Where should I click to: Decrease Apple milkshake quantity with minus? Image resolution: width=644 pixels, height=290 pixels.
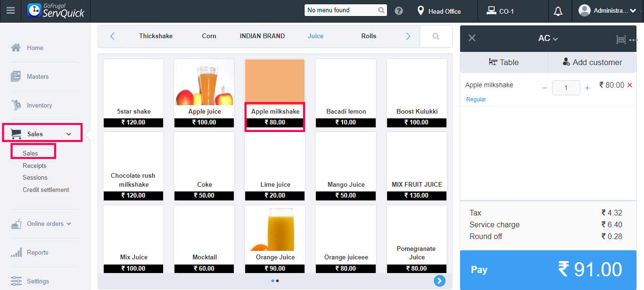[545, 88]
